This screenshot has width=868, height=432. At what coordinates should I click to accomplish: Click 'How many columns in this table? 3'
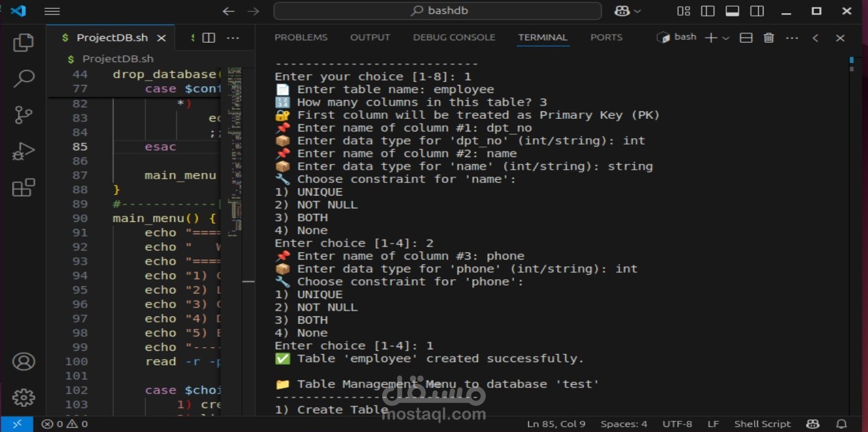(411, 102)
